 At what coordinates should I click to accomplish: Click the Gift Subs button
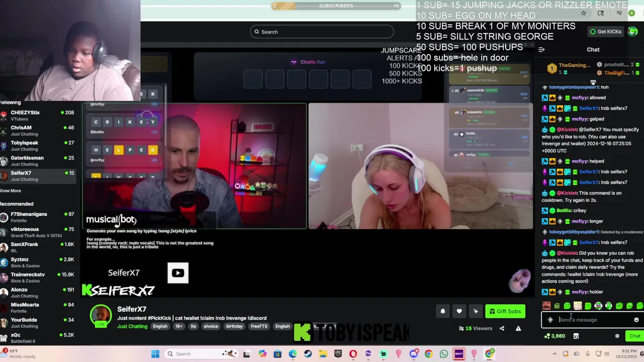point(505,311)
